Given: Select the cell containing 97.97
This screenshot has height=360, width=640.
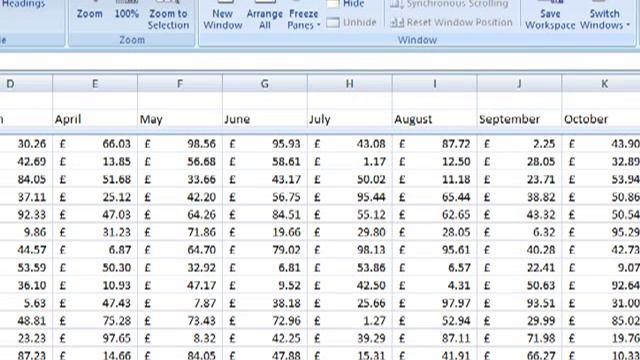Looking at the screenshot, I should click(x=435, y=303).
